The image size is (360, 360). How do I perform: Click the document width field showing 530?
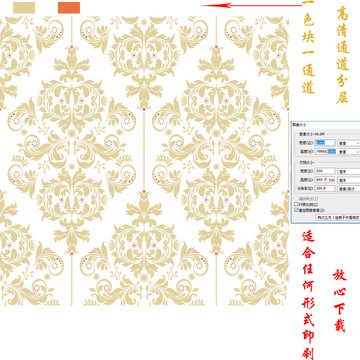pos(325,171)
